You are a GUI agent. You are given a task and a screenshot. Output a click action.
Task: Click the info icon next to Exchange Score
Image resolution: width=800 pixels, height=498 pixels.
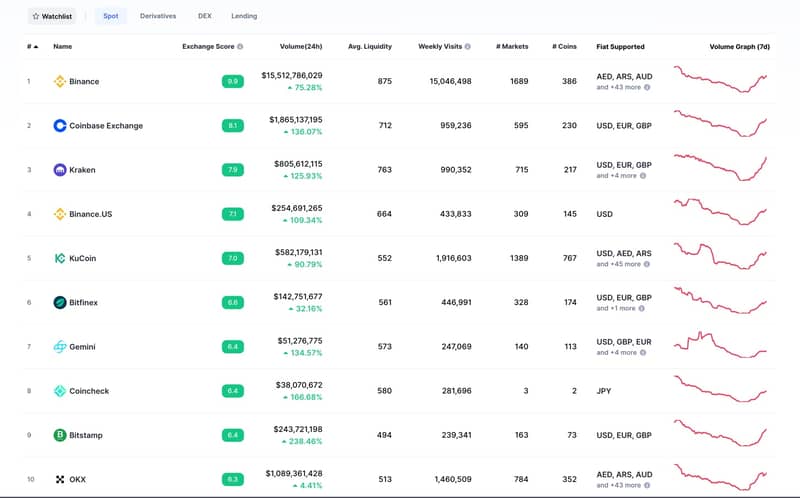click(240, 46)
